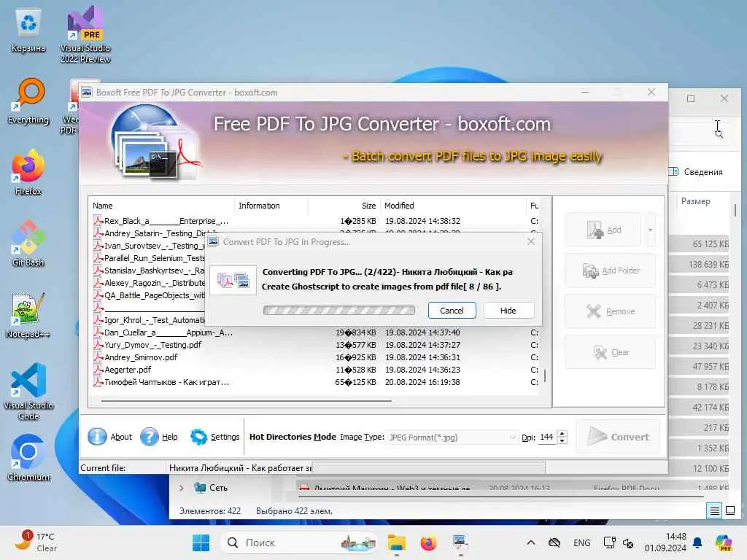The height and width of the screenshot is (560, 747).
Task: Click the horizontal scrollbar of file list
Action: [247, 401]
